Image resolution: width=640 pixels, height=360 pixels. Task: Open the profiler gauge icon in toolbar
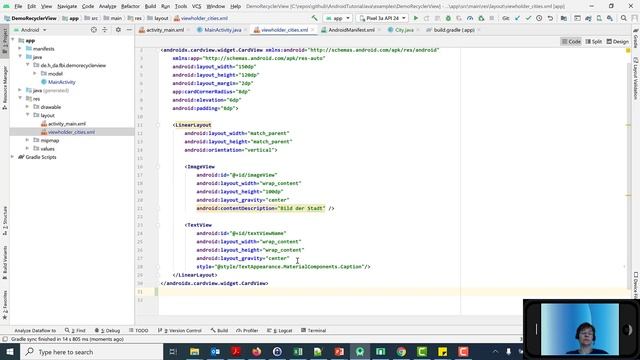click(x=470, y=18)
